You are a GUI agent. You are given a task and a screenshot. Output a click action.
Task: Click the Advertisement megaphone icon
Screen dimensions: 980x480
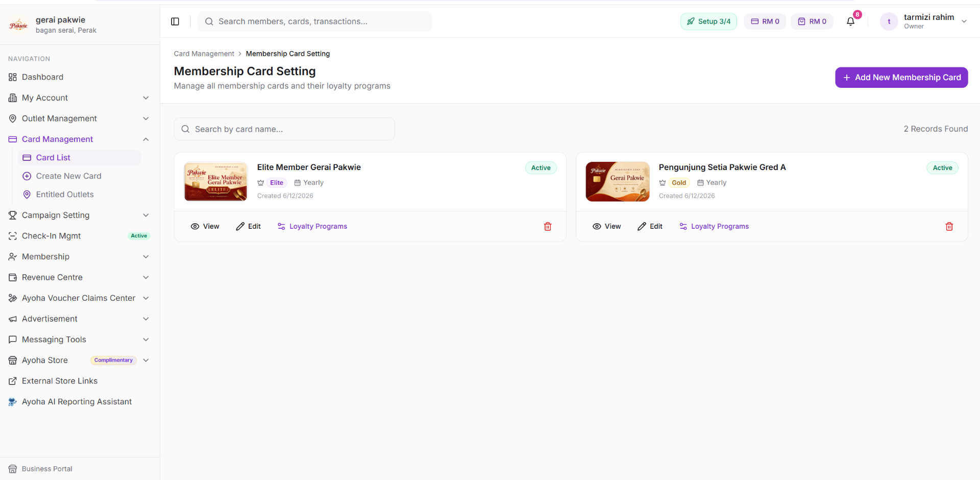point(13,319)
